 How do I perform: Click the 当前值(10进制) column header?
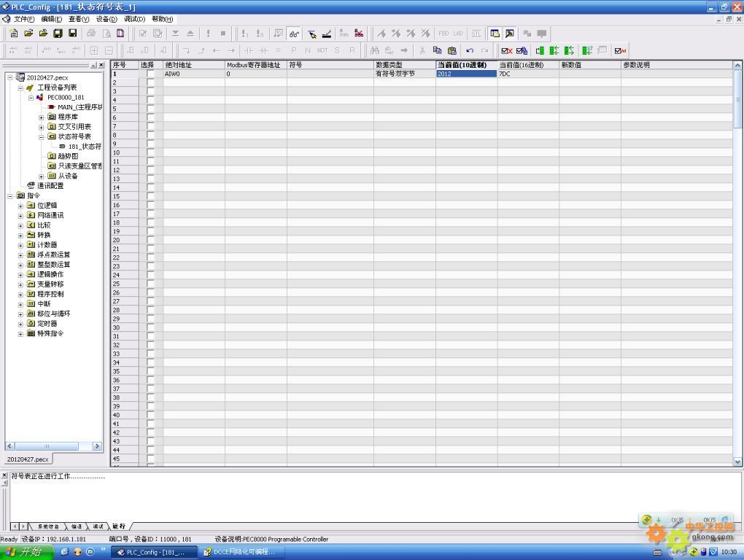coord(466,65)
